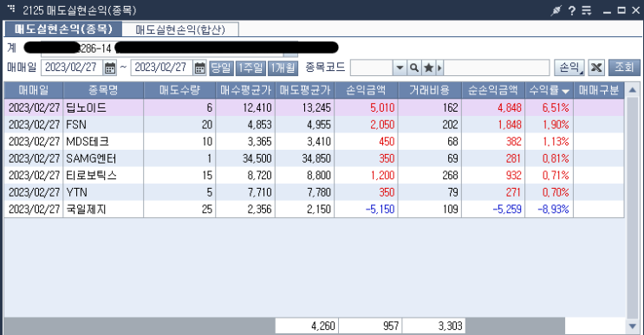Image resolution: width=644 pixels, height=335 pixels.
Task: Expand the stock code dropdown arrow
Action: point(400,68)
